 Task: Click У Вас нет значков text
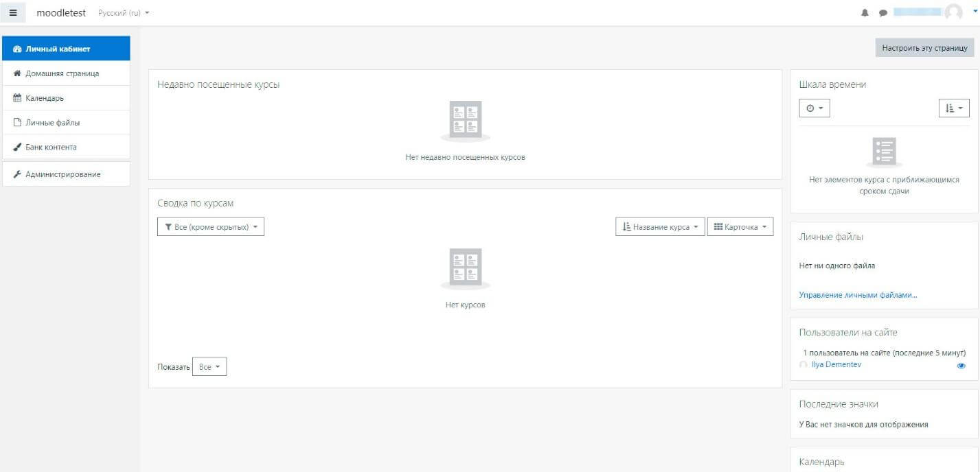(x=864, y=425)
